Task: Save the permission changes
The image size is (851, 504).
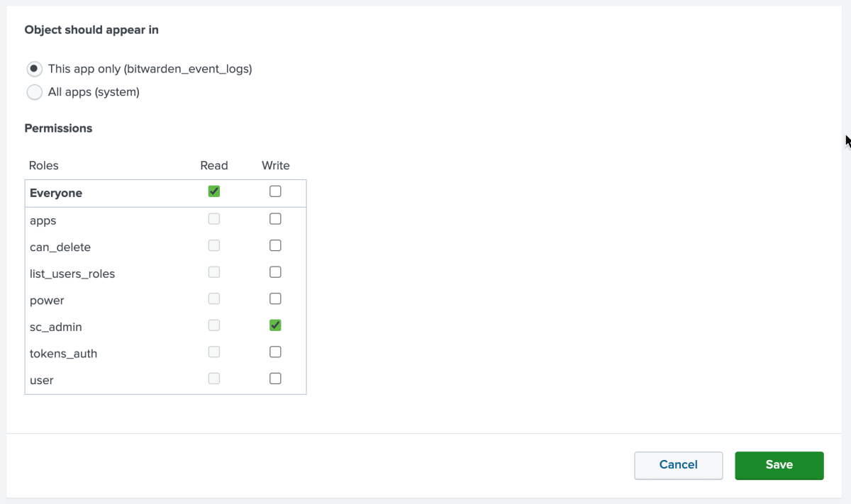Action: pos(779,465)
